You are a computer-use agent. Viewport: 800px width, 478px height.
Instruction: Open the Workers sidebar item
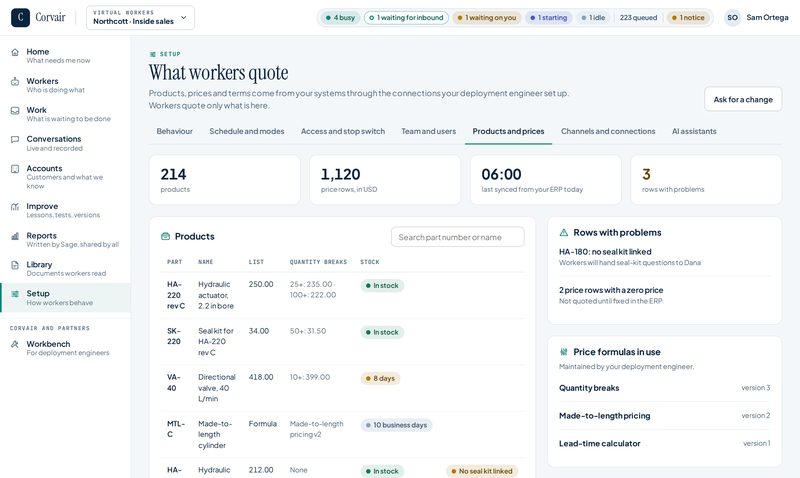click(x=65, y=85)
